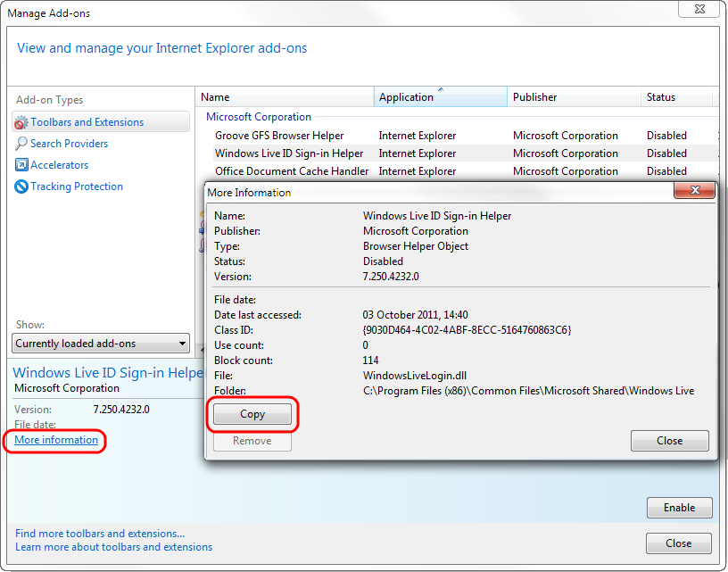Click version 7.250.4232.0 in More Information
This screenshot has height=572, width=728.
391,277
